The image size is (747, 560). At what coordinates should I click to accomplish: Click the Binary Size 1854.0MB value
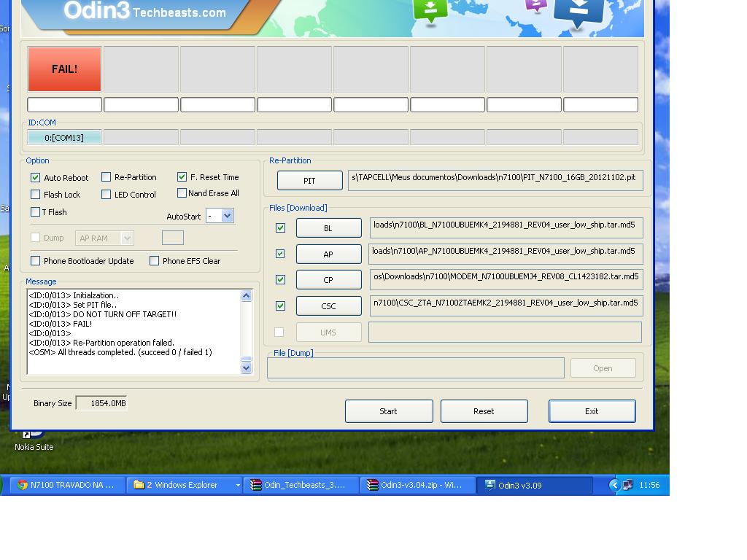(101, 403)
